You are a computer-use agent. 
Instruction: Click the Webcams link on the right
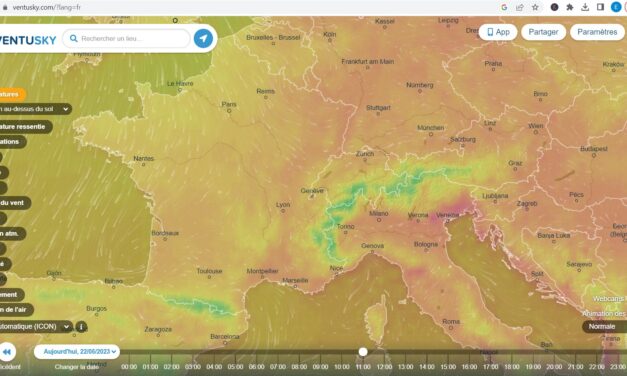pos(609,299)
